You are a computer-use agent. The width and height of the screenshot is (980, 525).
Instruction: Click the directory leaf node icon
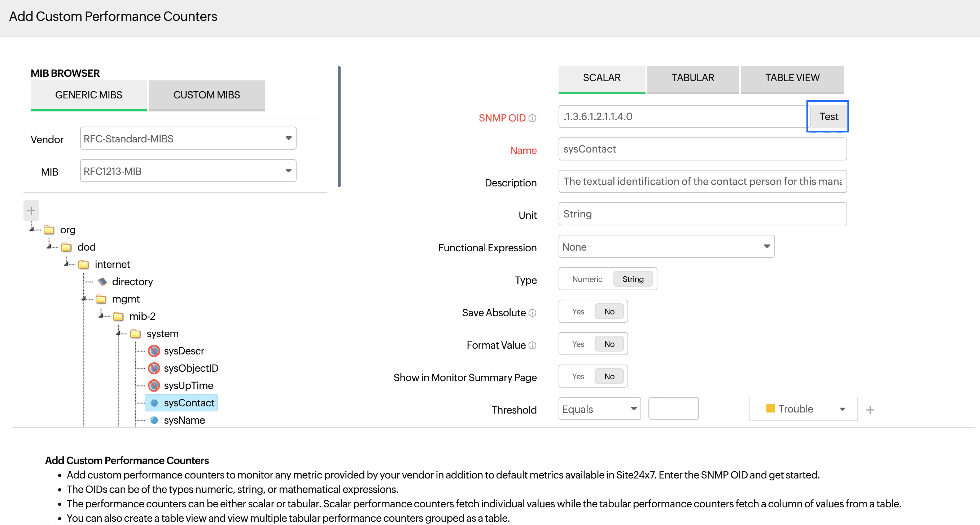102,282
